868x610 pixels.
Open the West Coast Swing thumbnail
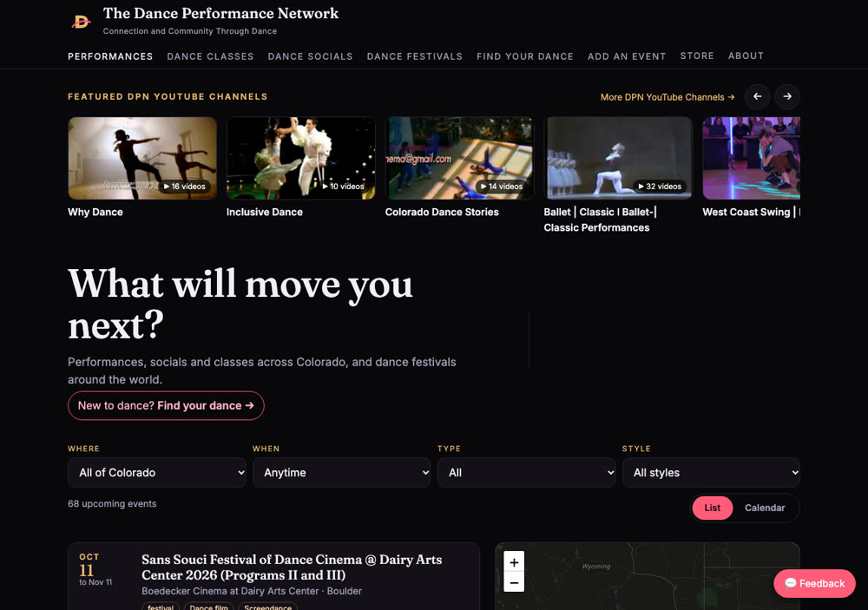pos(751,158)
